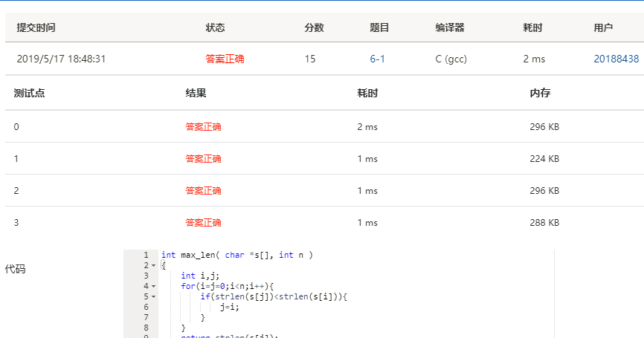Open problem link 6-1

point(377,59)
